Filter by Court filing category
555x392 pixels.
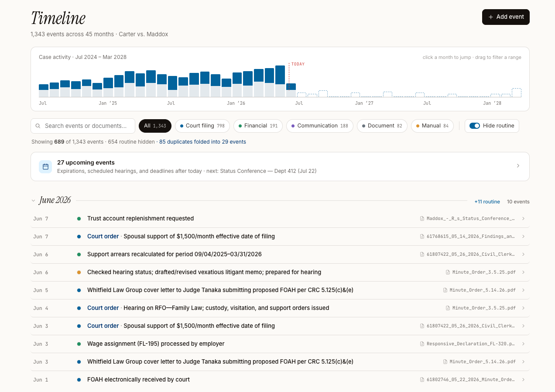click(202, 126)
